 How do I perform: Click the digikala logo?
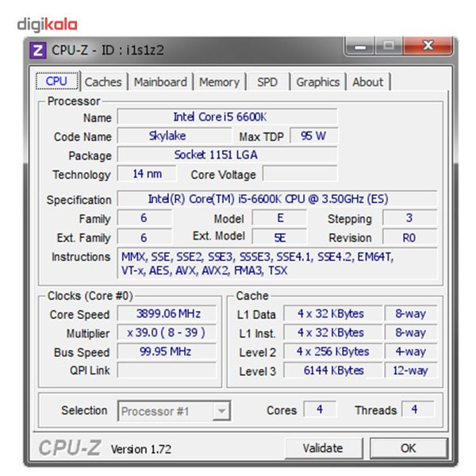point(47,25)
